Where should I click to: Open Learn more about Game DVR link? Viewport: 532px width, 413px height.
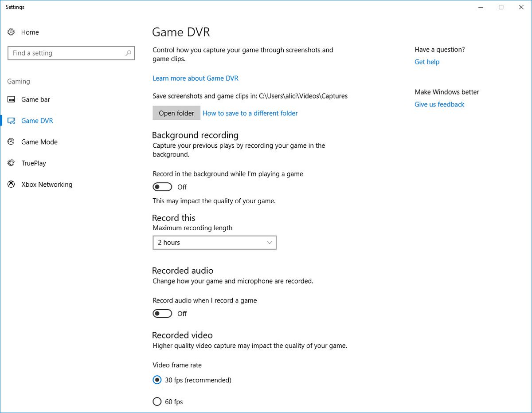pyautogui.click(x=196, y=78)
